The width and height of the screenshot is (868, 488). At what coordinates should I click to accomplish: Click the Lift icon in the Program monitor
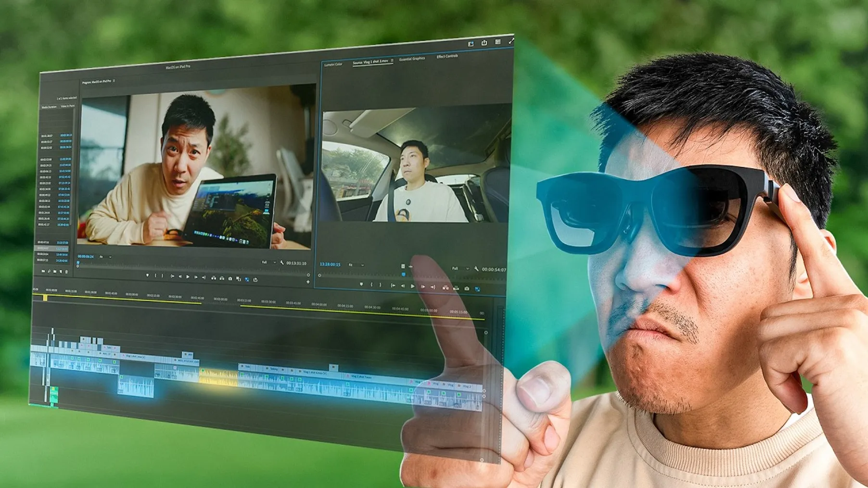213,275
